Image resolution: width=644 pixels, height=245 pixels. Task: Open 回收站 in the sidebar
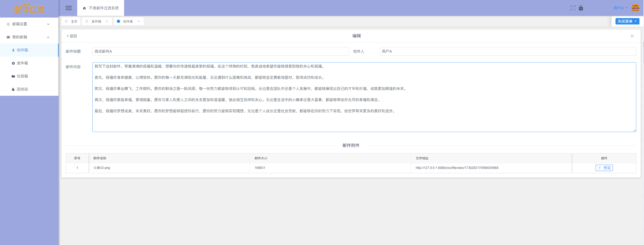(x=22, y=89)
